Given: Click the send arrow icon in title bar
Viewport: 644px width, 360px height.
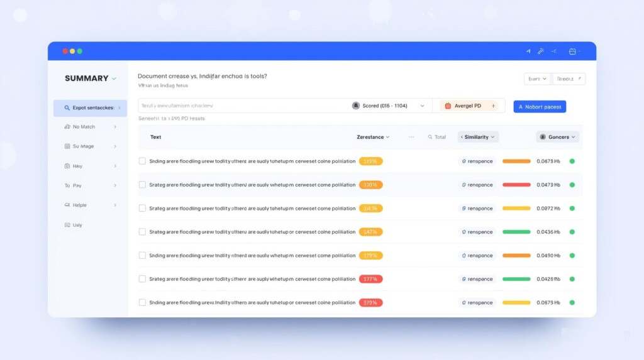Looking at the screenshot, I should click(528, 52).
